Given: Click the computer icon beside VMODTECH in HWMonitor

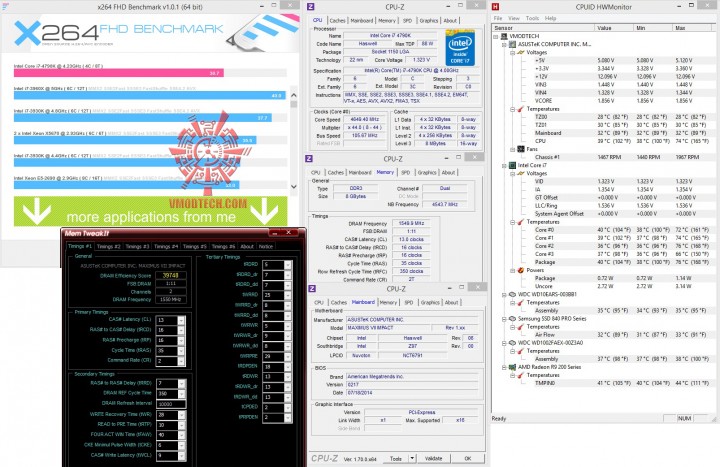Looking at the screenshot, I should tap(504, 36).
